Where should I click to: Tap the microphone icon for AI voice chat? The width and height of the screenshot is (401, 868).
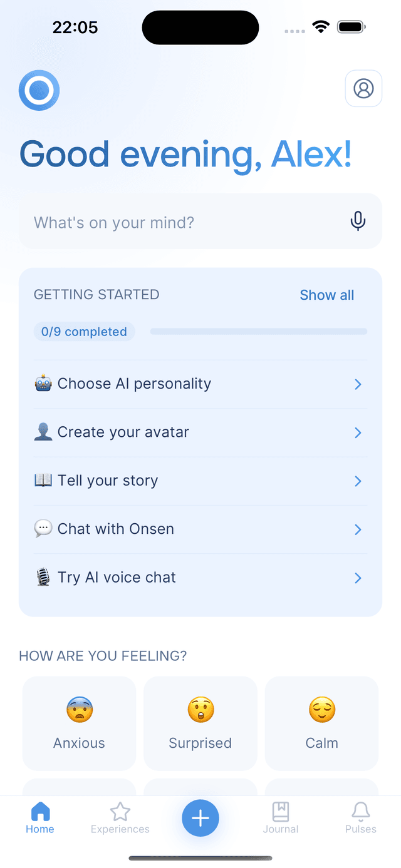pos(43,576)
